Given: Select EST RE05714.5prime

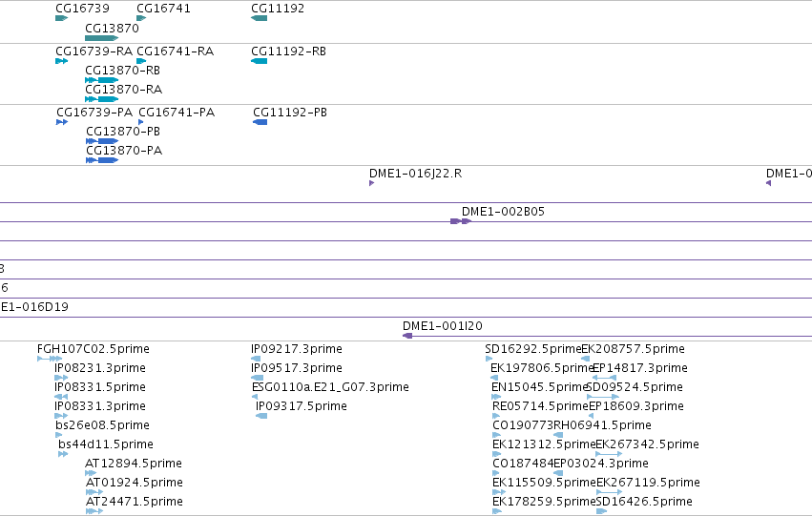Looking at the screenshot, I should pos(540,406).
